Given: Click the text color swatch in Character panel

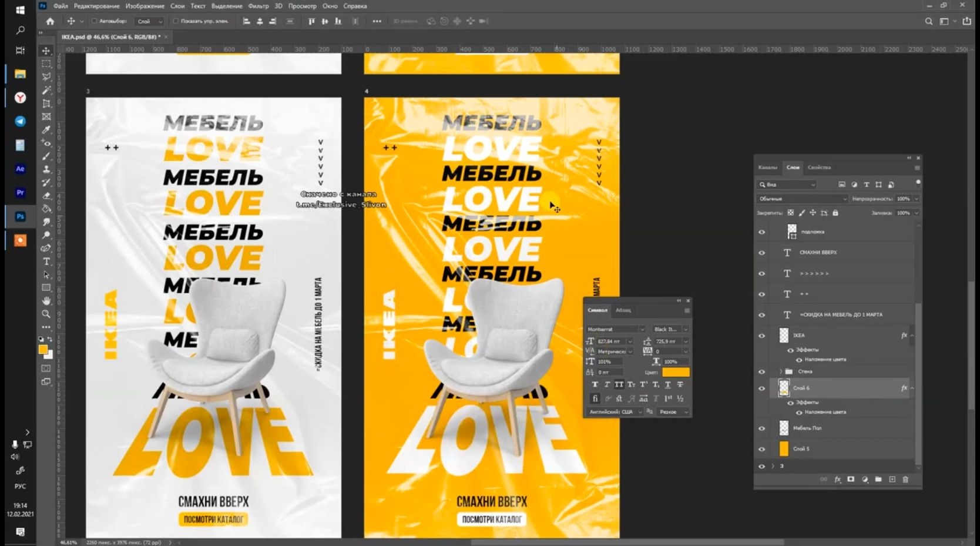Looking at the screenshot, I should click(x=676, y=372).
